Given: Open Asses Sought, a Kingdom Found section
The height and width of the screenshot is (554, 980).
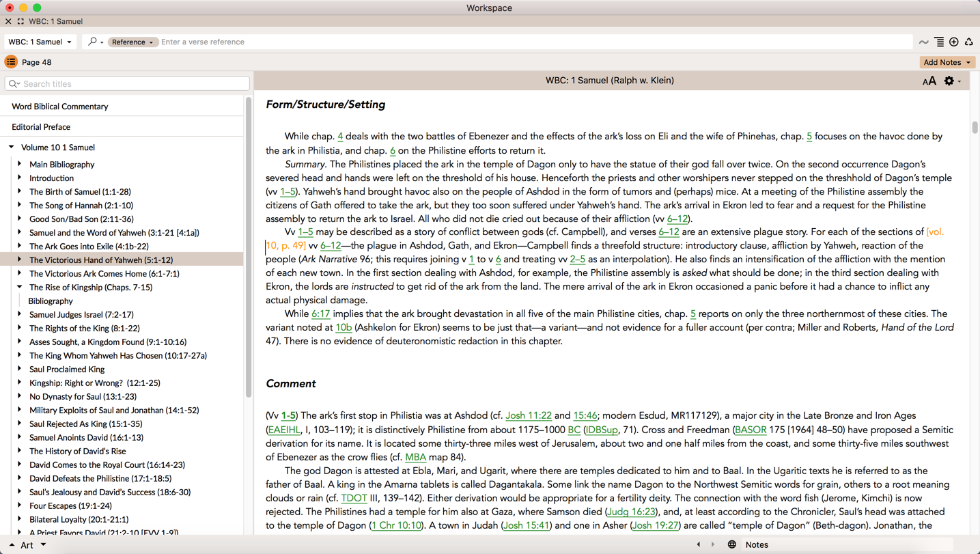Looking at the screenshot, I should (x=108, y=342).
